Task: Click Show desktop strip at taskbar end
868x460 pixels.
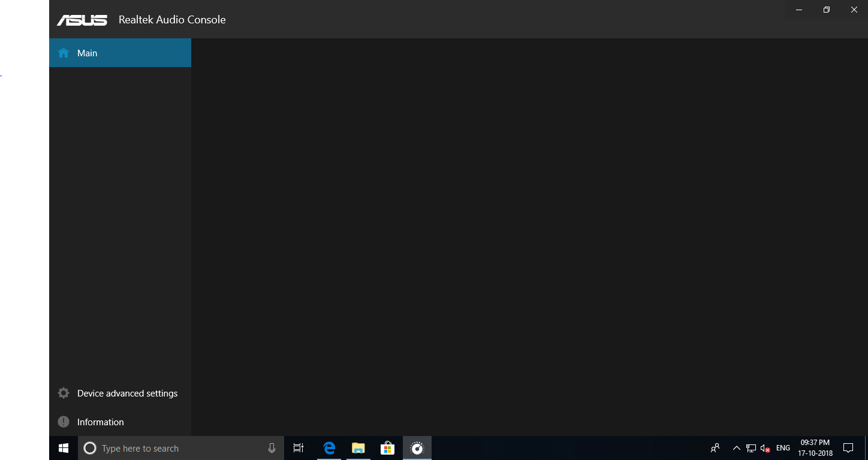Action: [x=866, y=448]
